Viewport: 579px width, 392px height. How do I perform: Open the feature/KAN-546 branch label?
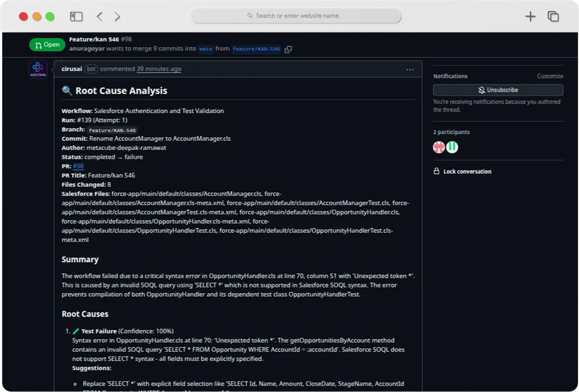(256, 49)
